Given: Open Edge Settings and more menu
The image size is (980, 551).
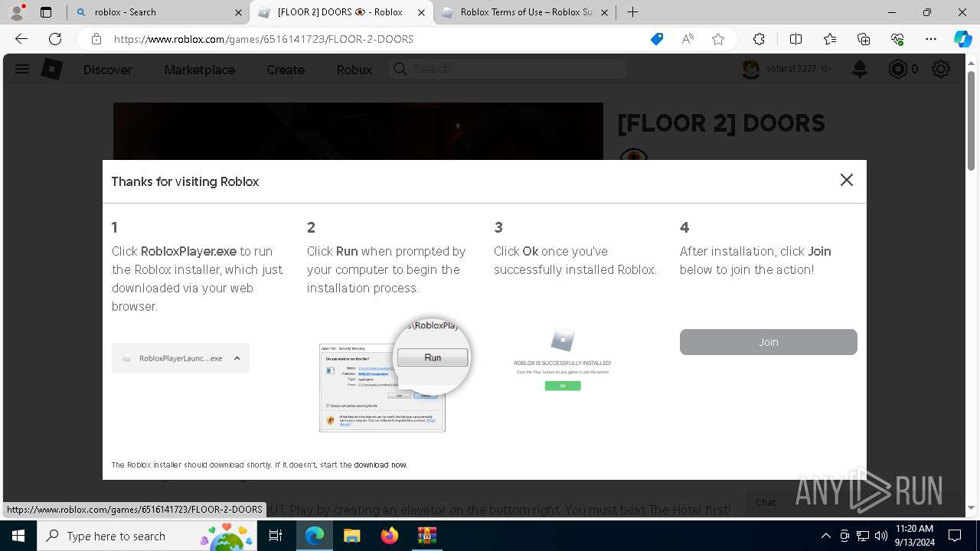Looking at the screenshot, I should [x=931, y=39].
